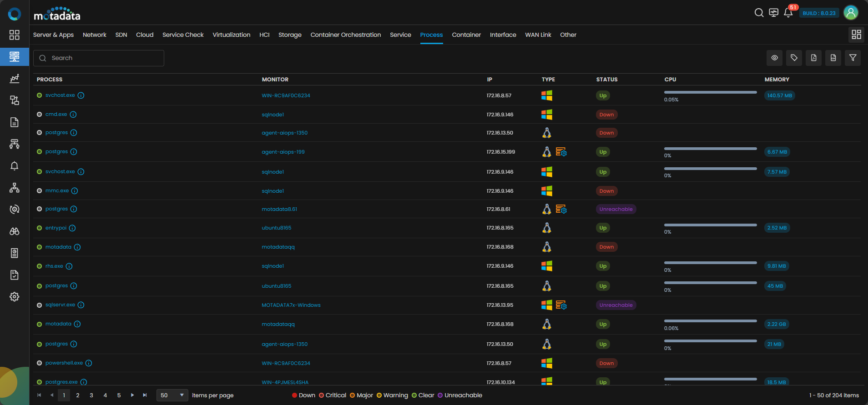
Task: Open the motadata8.61 monitor link
Action: (x=279, y=209)
